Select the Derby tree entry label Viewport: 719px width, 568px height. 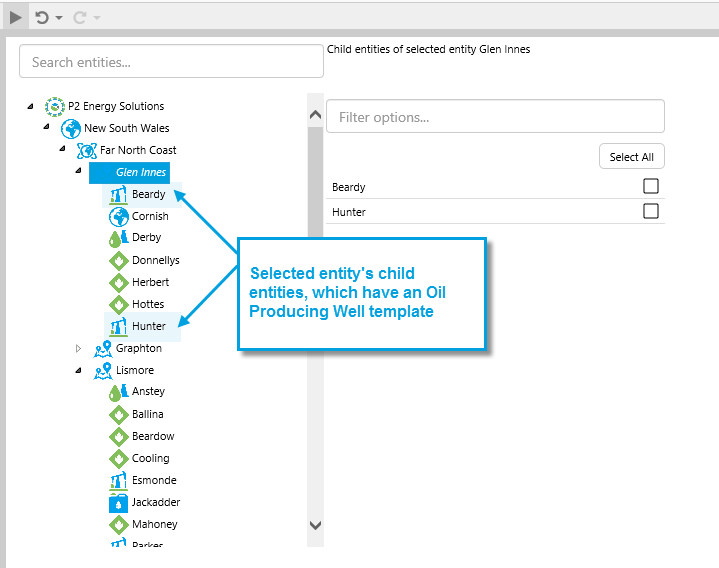(x=146, y=237)
